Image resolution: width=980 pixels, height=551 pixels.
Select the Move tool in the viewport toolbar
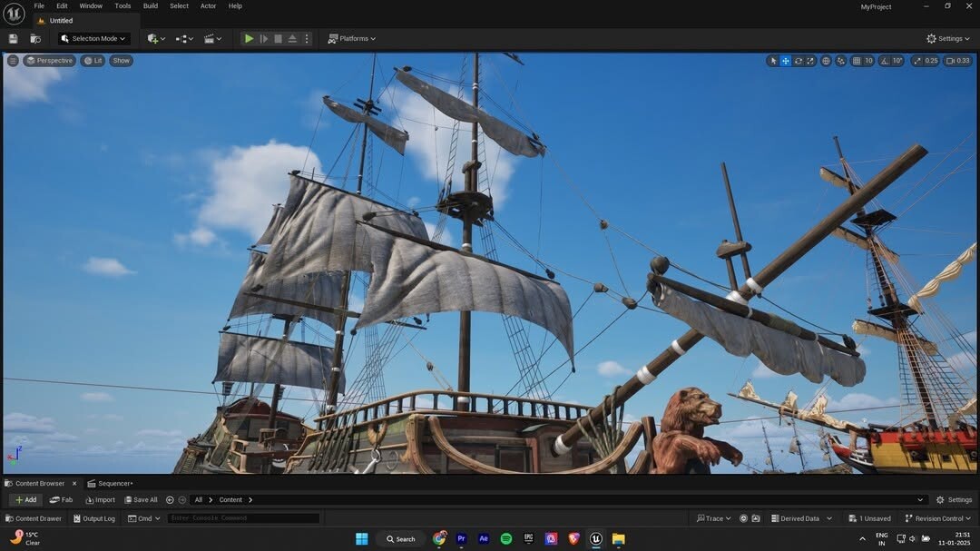pos(785,61)
